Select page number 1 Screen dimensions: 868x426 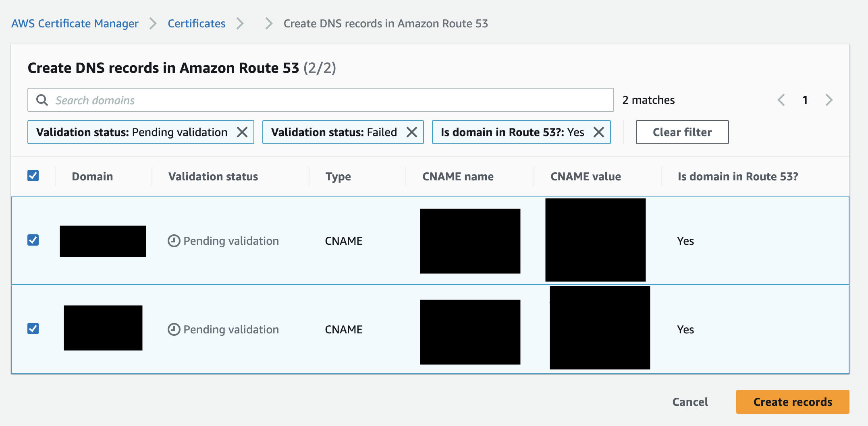pyautogui.click(x=805, y=100)
